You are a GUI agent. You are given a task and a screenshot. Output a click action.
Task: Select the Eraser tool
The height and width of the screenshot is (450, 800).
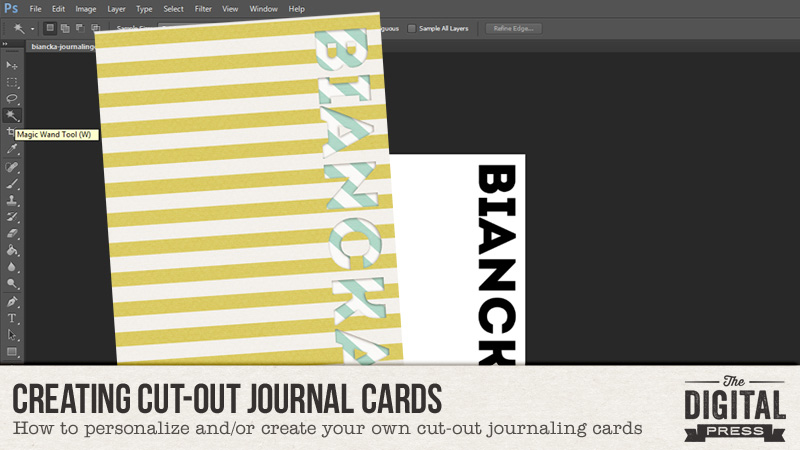(x=12, y=234)
